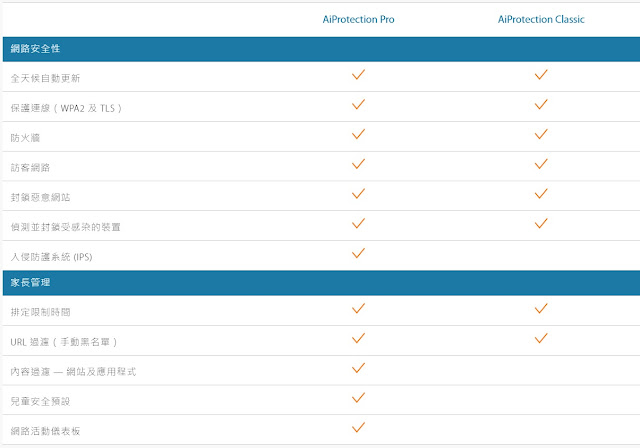Select the 封鎖惡意網站 row label
640x448 pixels.
40,197
